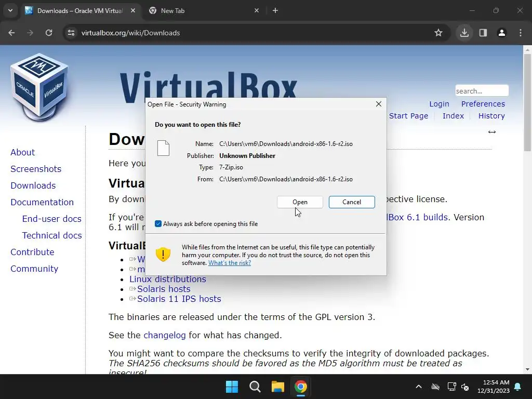Go back using browser back arrow
The image size is (532, 399).
click(x=11, y=33)
